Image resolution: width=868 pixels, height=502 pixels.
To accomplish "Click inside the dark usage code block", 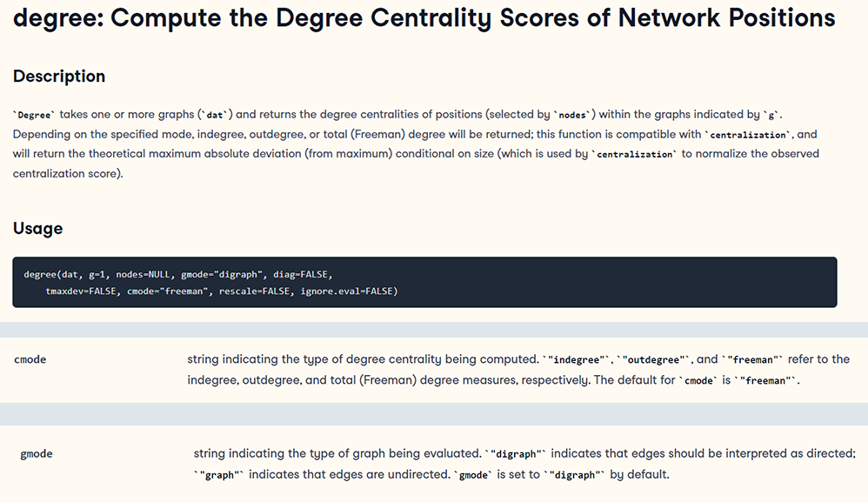I will (x=424, y=282).
